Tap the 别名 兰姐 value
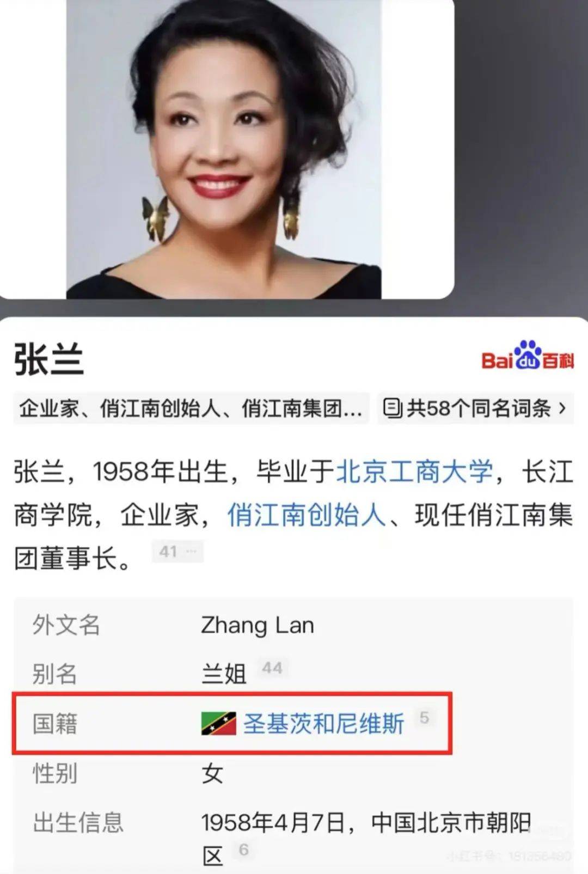The height and width of the screenshot is (874, 588). (x=224, y=674)
